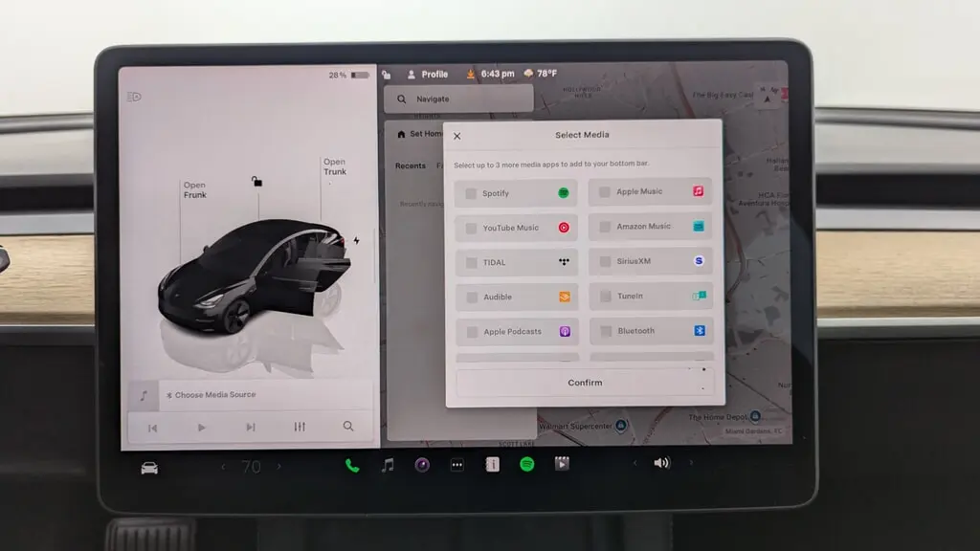Check the TuneIn checkbox
This screenshot has height=551, width=980.
(x=606, y=297)
